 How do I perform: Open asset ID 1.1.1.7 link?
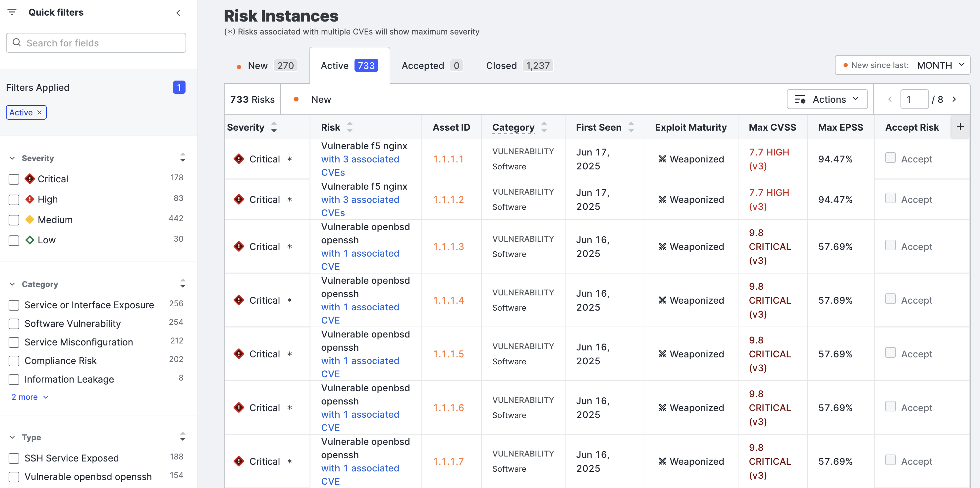click(x=449, y=461)
